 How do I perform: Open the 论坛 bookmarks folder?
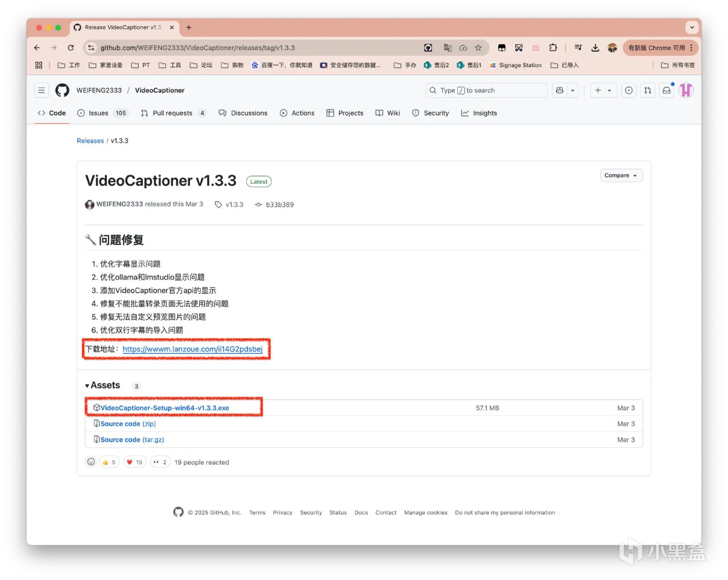201,65
